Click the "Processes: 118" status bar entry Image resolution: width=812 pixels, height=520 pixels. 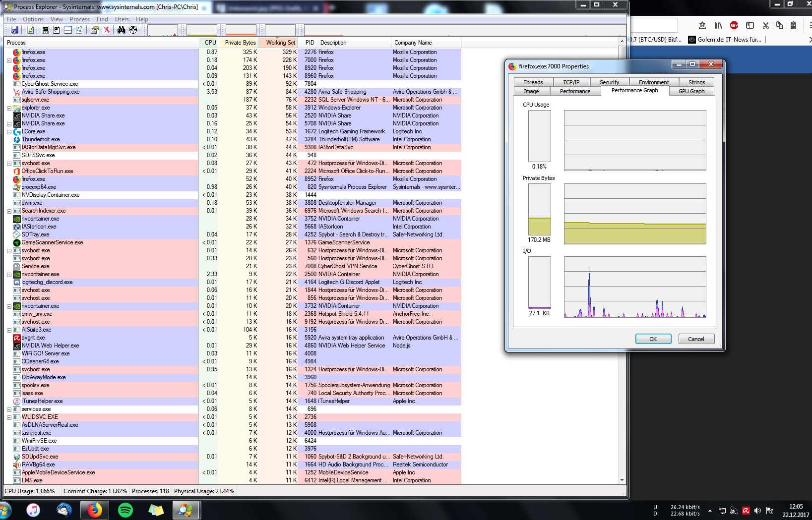click(150, 491)
